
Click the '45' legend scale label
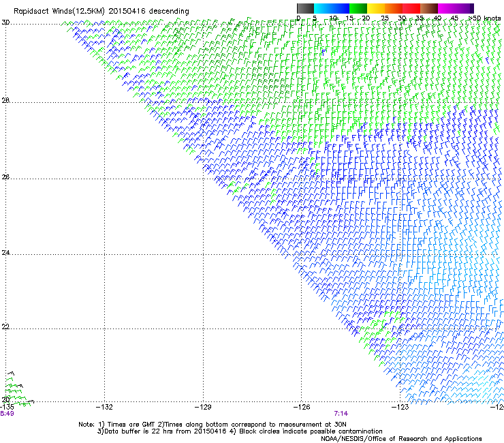click(454, 18)
